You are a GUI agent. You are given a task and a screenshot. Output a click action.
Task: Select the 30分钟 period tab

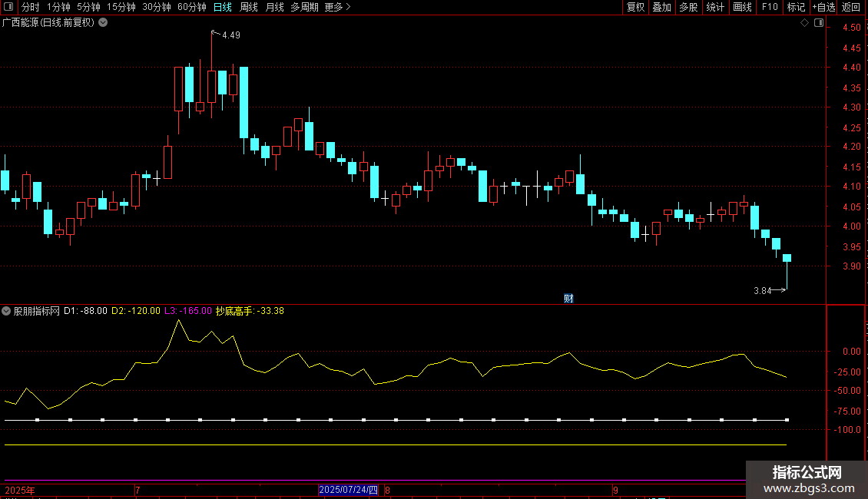pos(157,7)
